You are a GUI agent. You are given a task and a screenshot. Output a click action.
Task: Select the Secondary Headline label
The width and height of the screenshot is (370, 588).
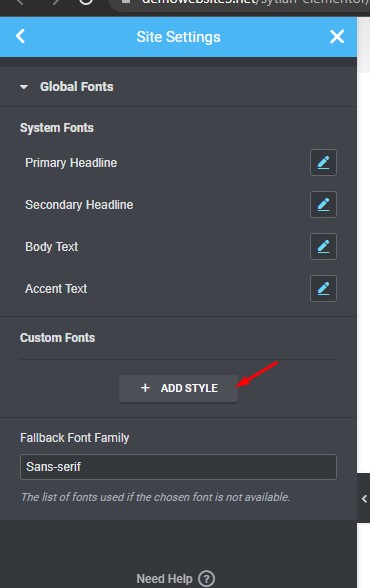[79, 205]
